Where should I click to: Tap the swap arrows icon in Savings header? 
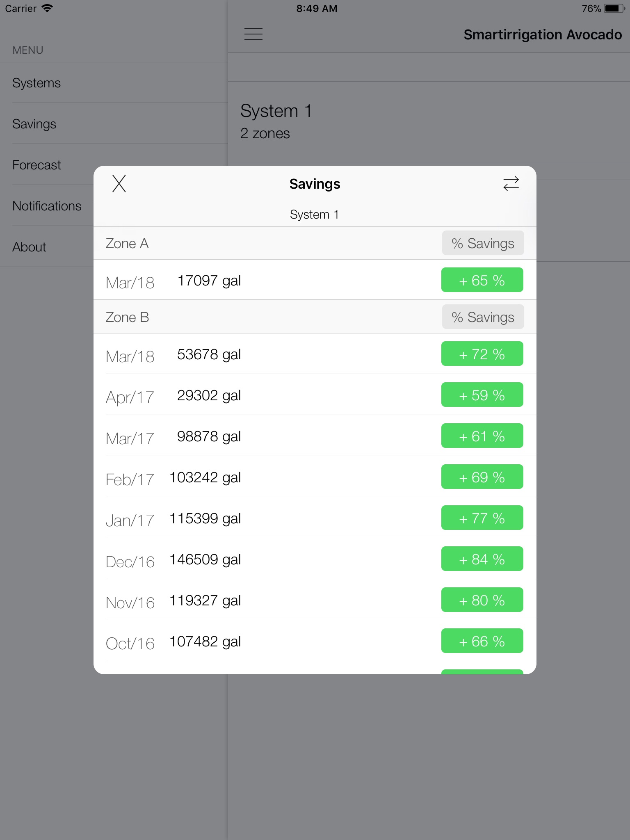pyautogui.click(x=511, y=183)
